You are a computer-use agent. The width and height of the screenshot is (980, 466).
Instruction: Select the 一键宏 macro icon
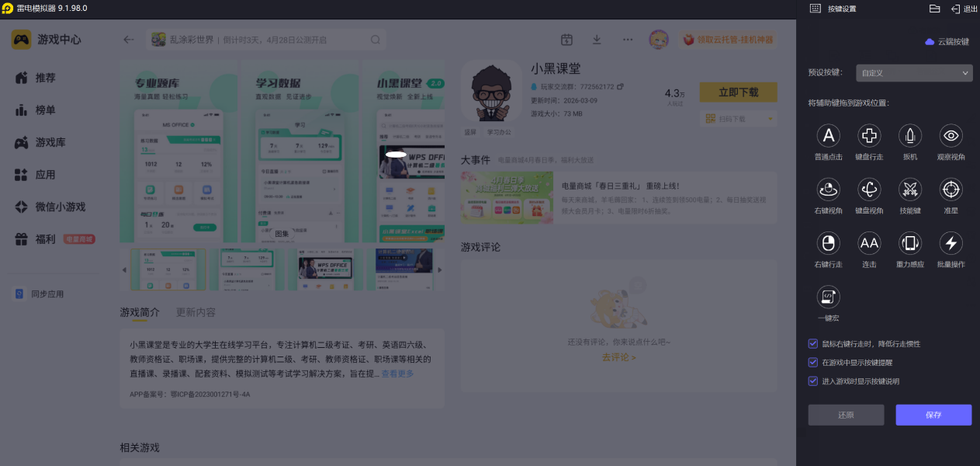point(829,297)
